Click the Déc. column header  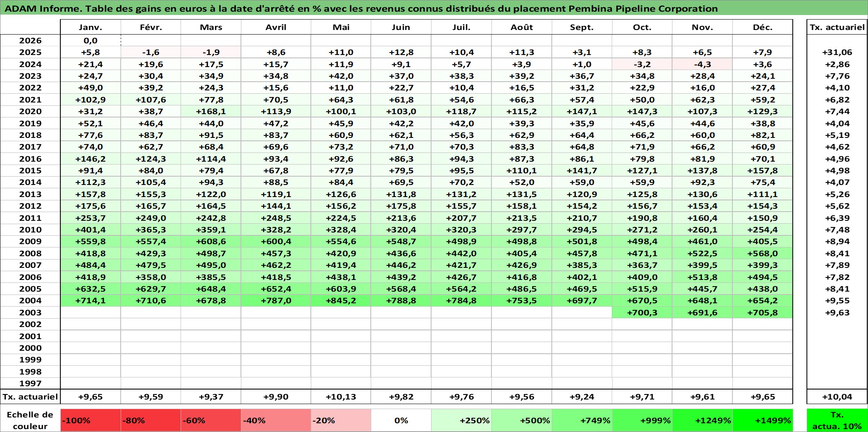click(x=763, y=27)
